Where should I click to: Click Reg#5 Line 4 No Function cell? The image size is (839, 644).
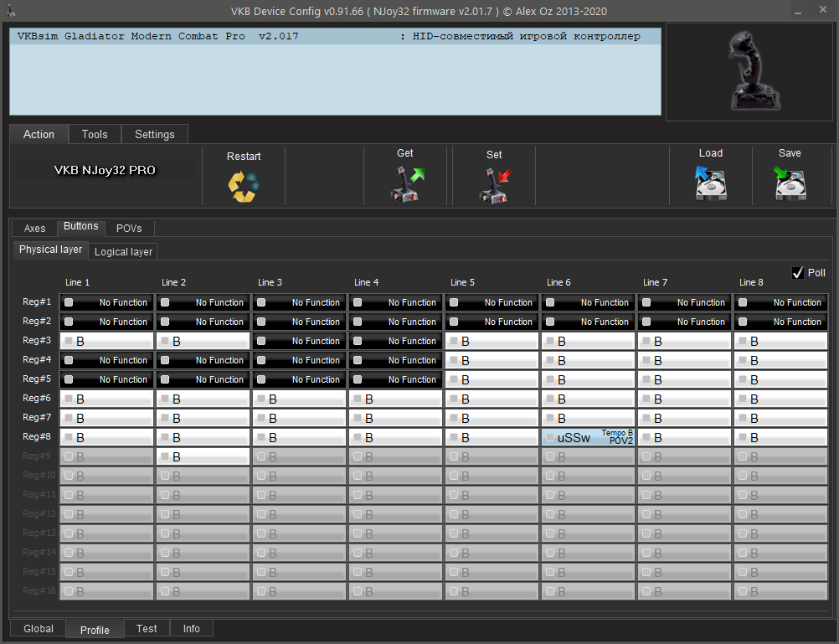click(x=395, y=379)
